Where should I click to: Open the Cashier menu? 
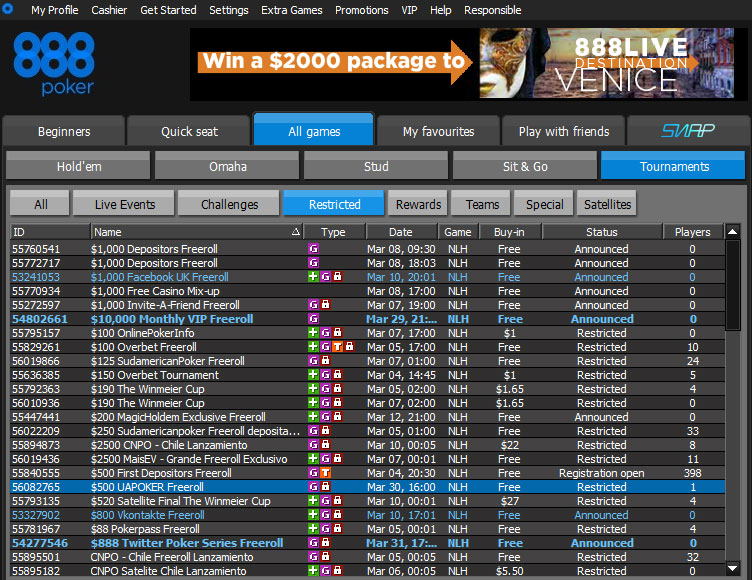pos(109,10)
